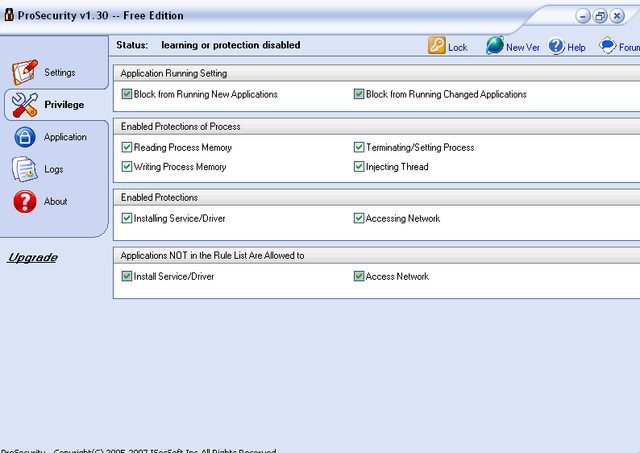The image size is (640, 453).
Task: Click the Forum link text
Action: [629, 48]
